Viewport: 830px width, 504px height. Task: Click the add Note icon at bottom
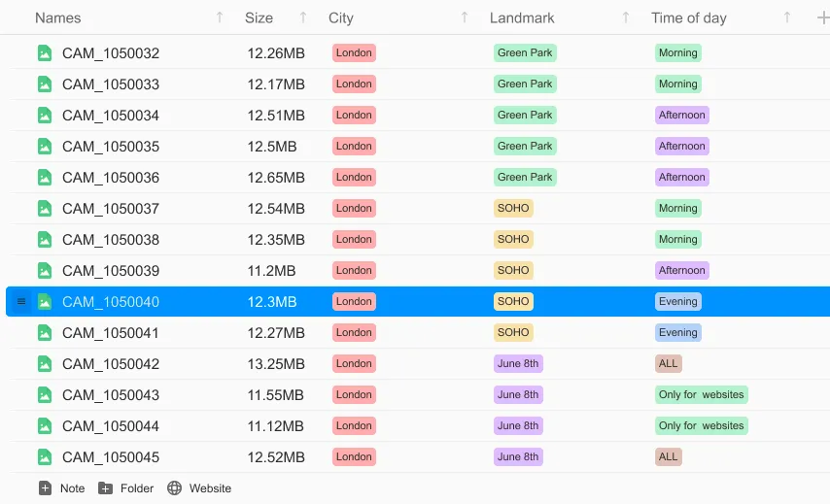pos(45,488)
